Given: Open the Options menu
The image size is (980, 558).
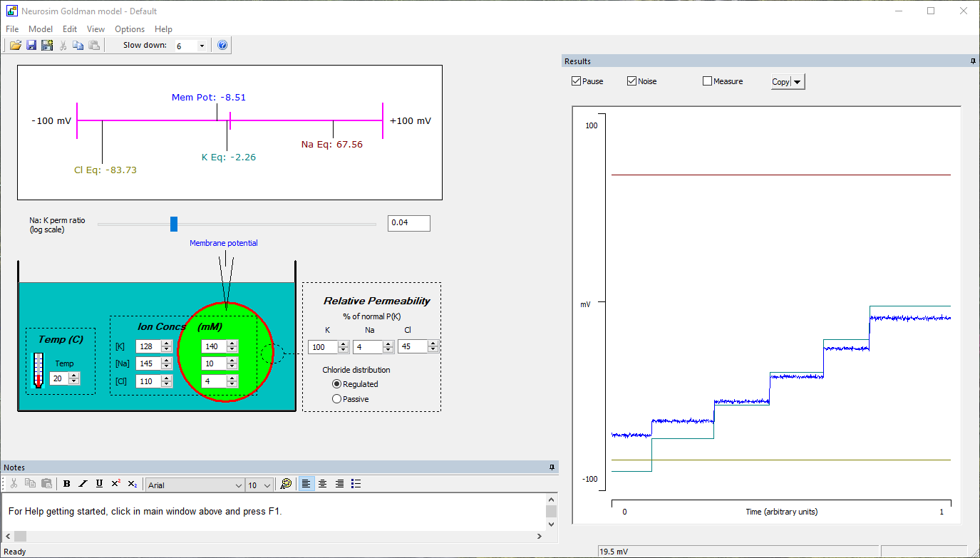Looking at the screenshot, I should (130, 29).
